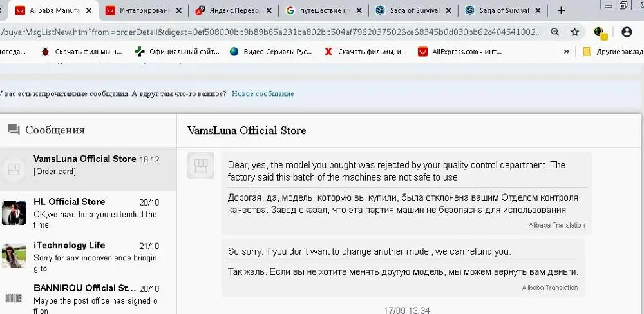The width and height of the screenshot is (644, 314).
Task: Click the BANNIROU store avatar
Action: (x=14, y=299)
